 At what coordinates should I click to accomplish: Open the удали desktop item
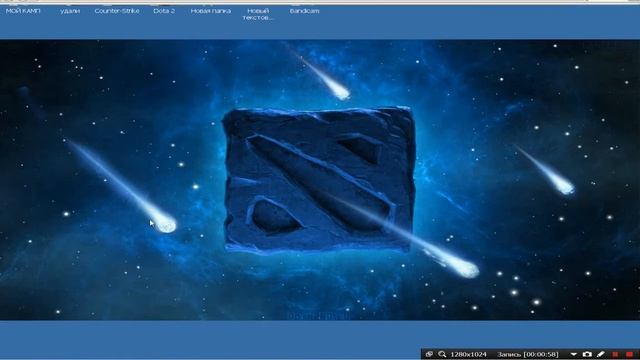70,11
